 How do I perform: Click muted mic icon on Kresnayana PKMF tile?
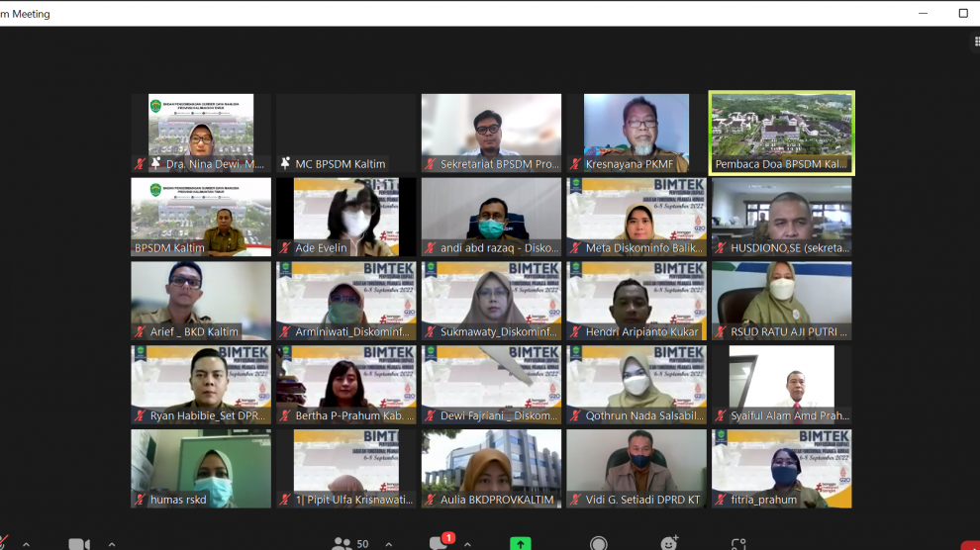(575, 164)
